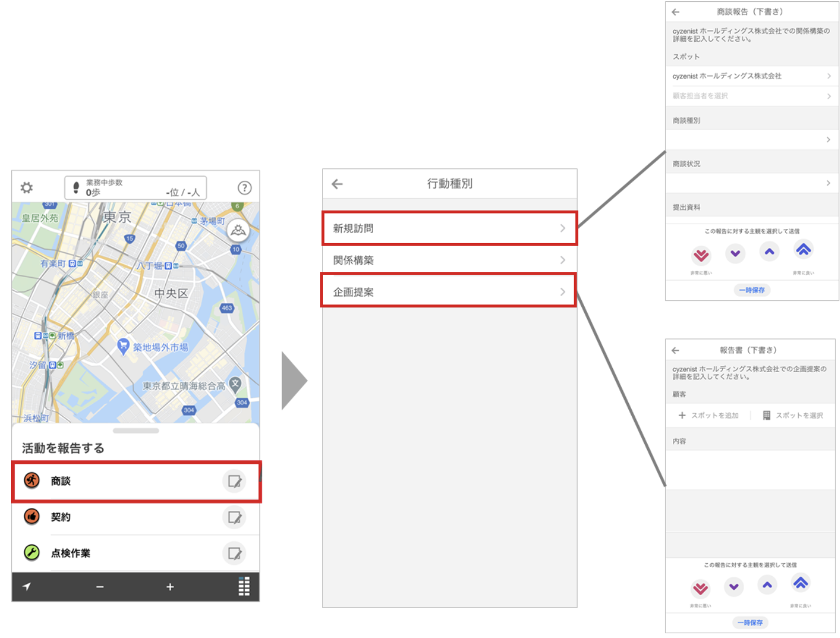Zoom in map with plus button
The width and height of the screenshot is (840, 638).
coord(170,587)
